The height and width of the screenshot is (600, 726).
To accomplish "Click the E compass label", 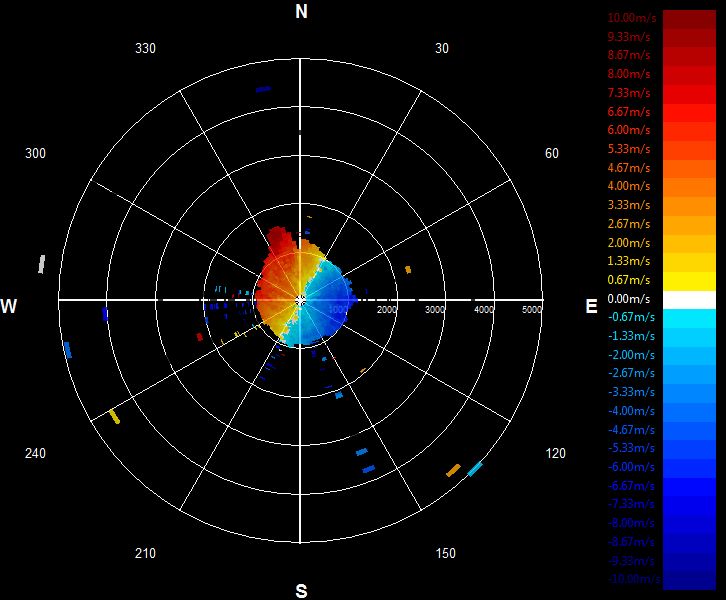I will point(591,306).
